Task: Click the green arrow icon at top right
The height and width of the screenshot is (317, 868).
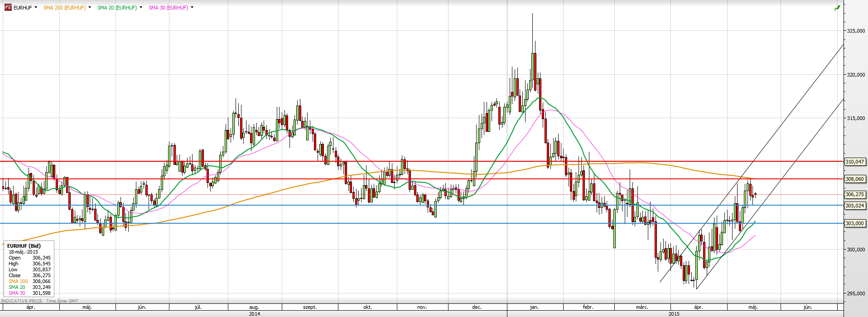Action: point(837,8)
